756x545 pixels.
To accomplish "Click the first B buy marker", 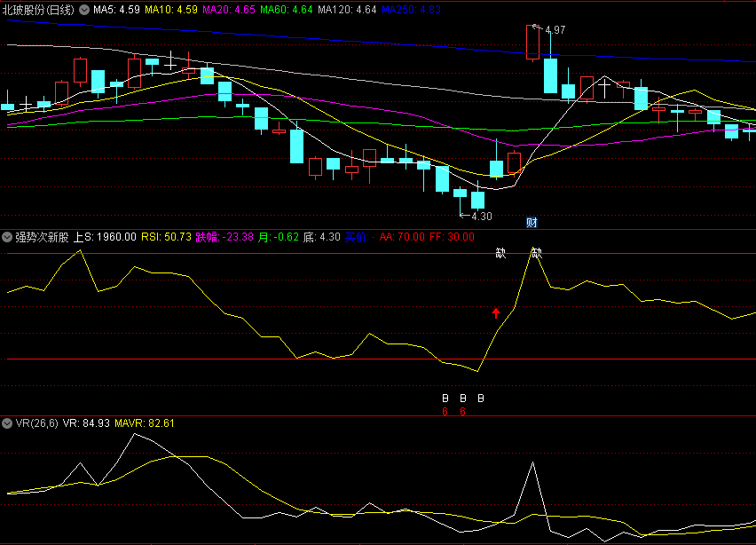I will [x=445, y=399].
